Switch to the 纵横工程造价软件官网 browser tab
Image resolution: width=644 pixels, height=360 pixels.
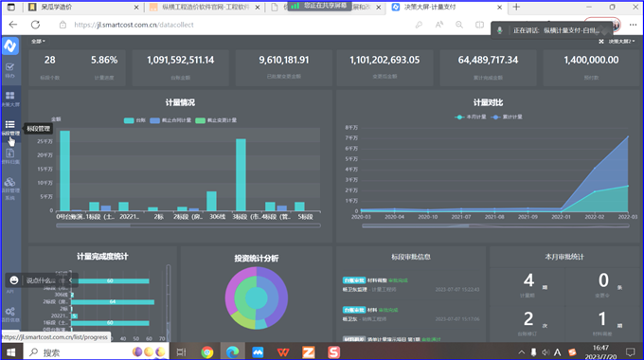tap(205, 8)
